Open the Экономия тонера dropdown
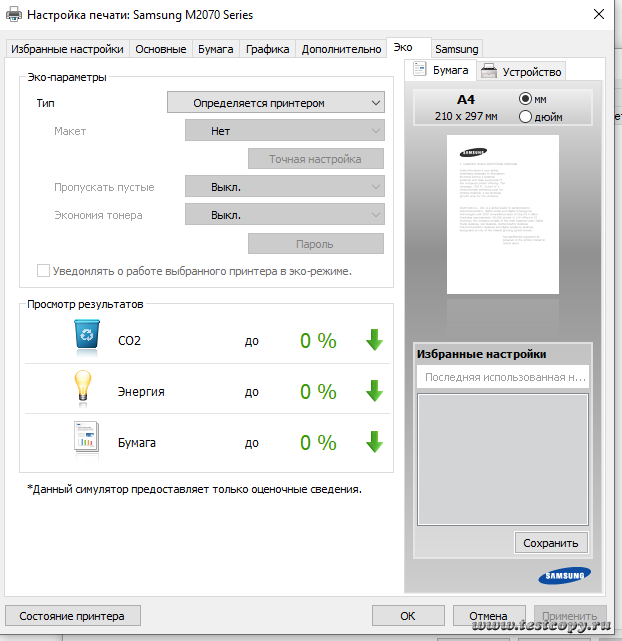Viewport: 622px width, 641px height. tap(284, 215)
